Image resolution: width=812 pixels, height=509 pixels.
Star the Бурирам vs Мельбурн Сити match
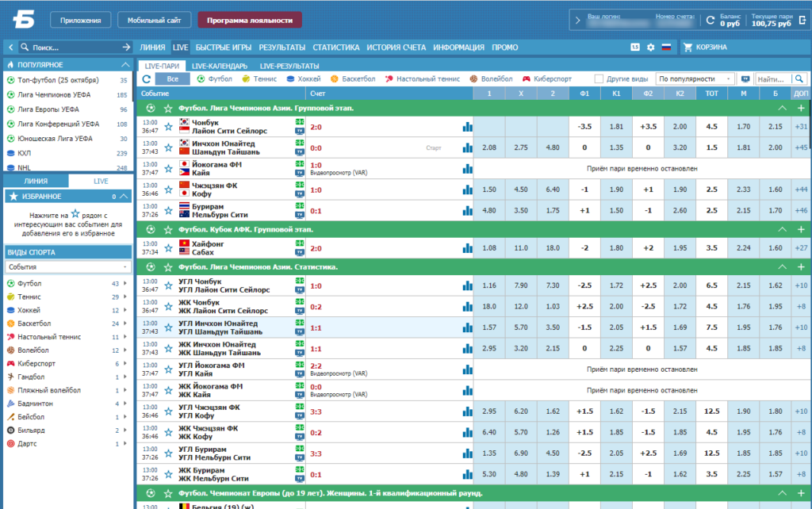pyautogui.click(x=168, y=211)
